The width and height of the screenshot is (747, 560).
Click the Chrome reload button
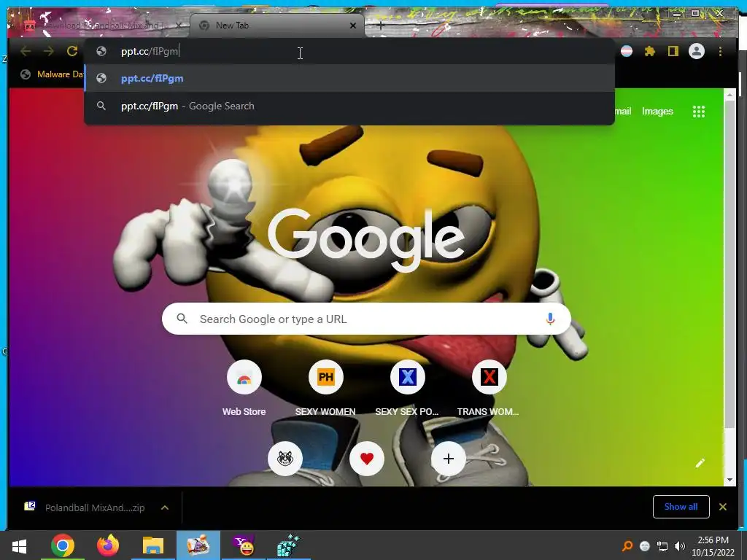72,51
